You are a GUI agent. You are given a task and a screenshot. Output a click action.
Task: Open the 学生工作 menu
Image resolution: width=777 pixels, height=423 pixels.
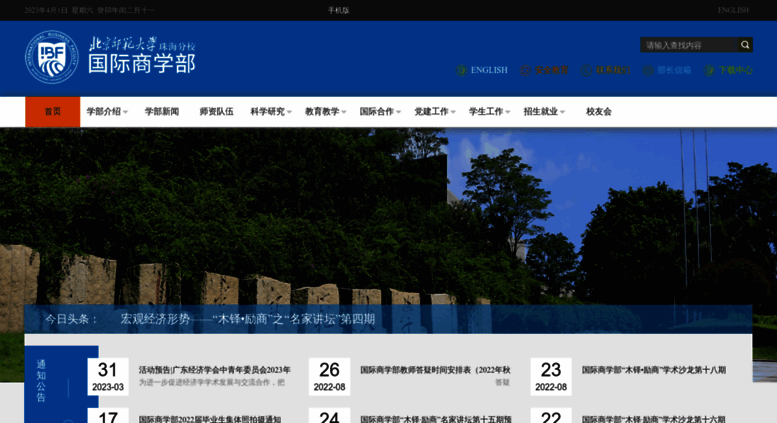pos(486,112)
